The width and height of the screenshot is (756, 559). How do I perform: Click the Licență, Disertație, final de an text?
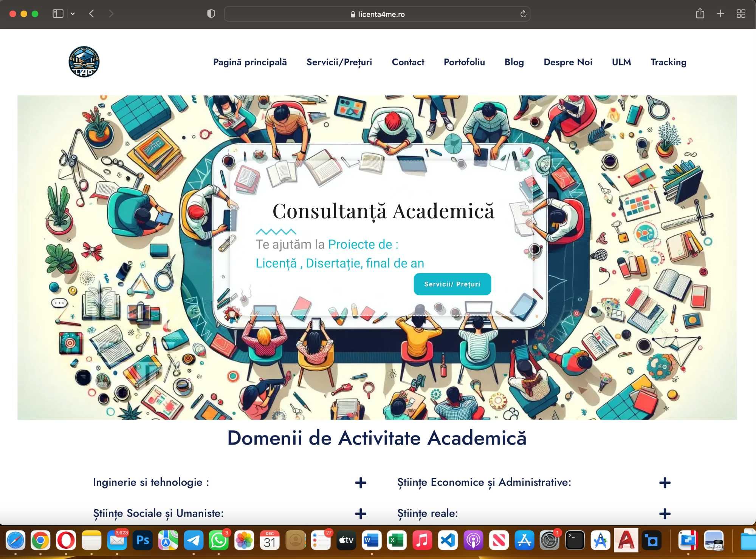340,263
